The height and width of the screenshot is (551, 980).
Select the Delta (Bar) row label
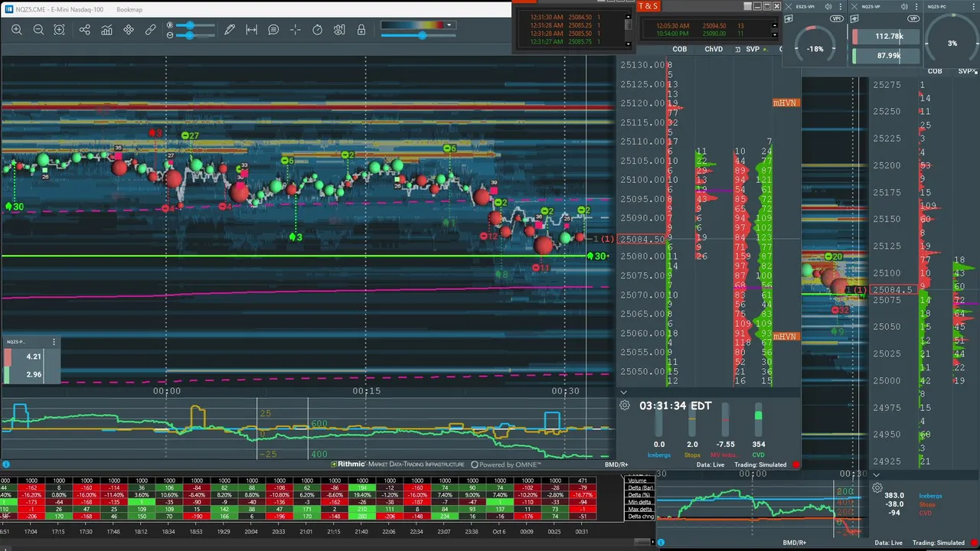pyautogui.click(x=639, y=487)
